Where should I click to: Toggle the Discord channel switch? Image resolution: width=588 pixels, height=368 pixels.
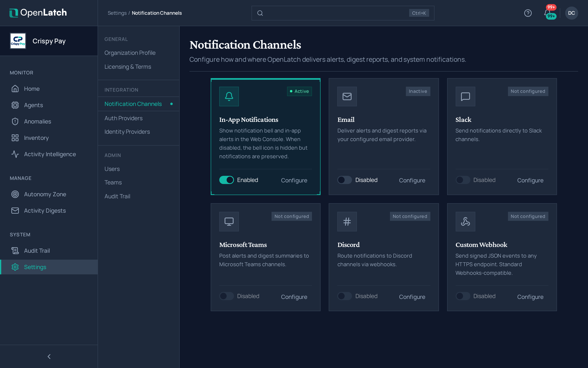point(345,296)
